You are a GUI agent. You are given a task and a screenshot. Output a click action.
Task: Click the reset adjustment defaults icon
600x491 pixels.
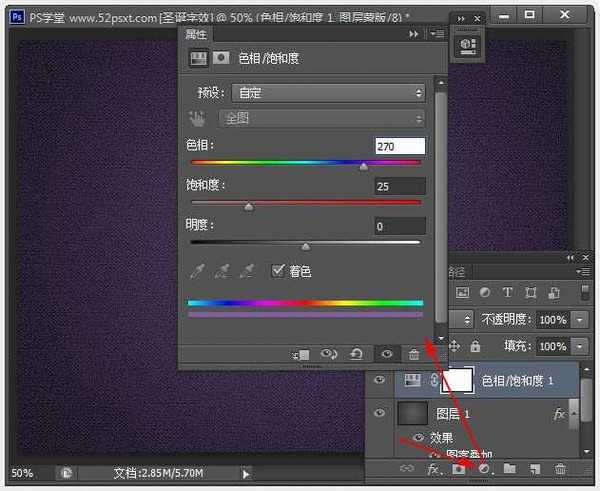point(357,354)
